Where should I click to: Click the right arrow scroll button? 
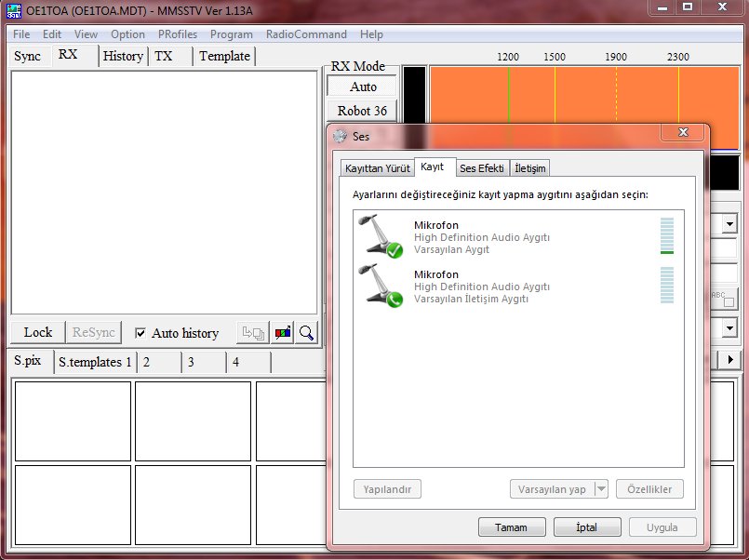pos(731,359)
